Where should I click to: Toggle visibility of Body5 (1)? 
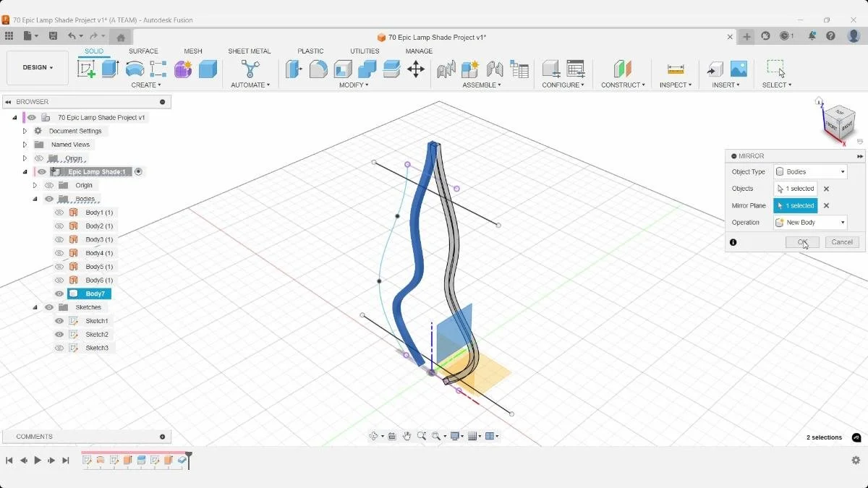coord(59,267)
